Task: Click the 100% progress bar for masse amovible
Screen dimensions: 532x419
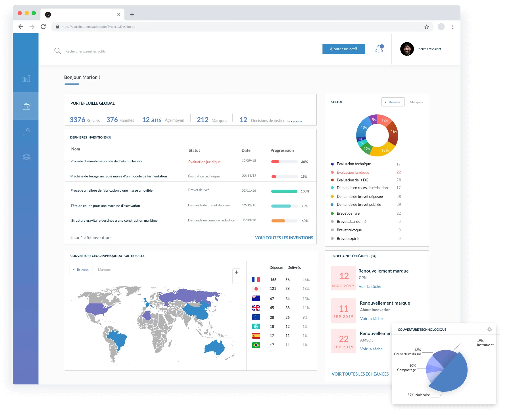Action: (284, 191)
